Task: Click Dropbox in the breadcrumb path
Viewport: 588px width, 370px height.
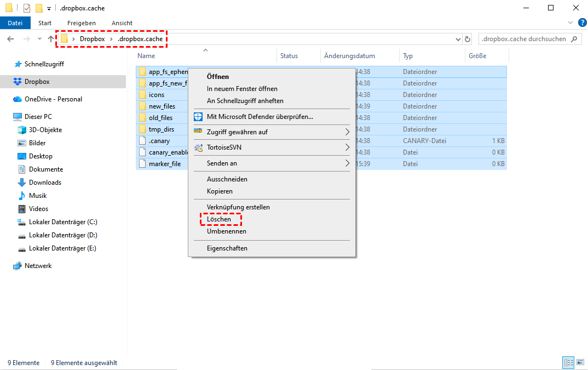Action: (92, 39)
